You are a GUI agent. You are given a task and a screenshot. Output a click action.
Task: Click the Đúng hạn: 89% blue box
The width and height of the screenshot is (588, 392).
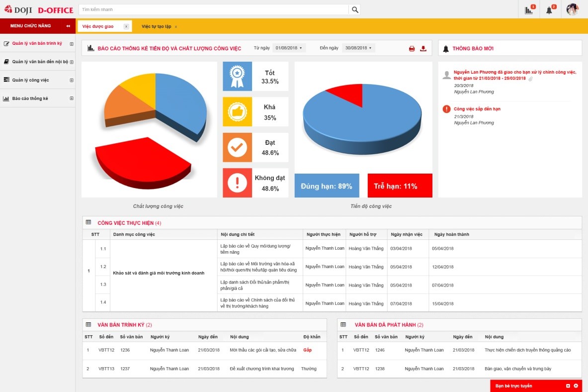click(327, 186)
